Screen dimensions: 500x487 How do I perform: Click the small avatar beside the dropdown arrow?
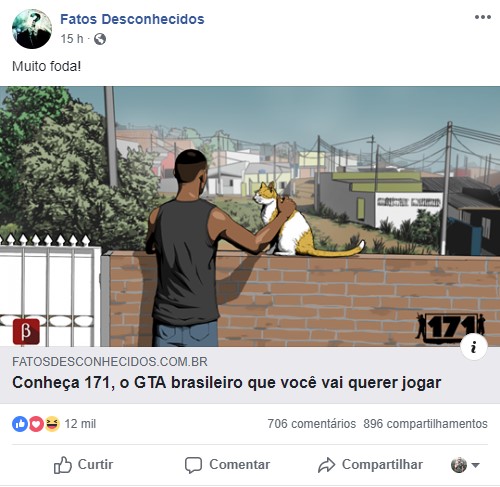pyautogui.click(x=459, y=465)
